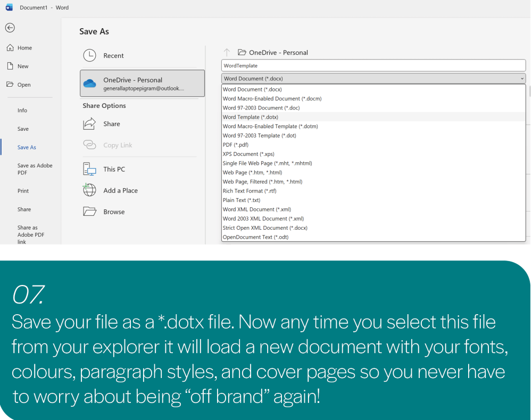
Task: Choose Web Page (*.htm, *.html) option
Action: tap(373, 172)
